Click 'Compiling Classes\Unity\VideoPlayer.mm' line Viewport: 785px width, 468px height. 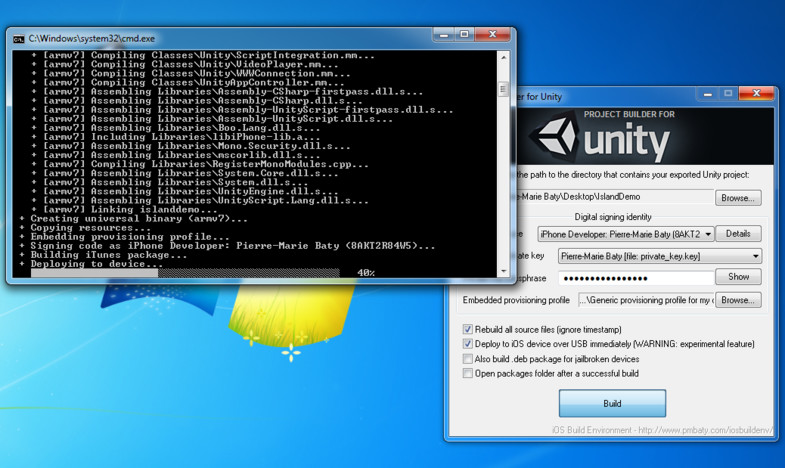pyautogui.click(x=190, y=64)
